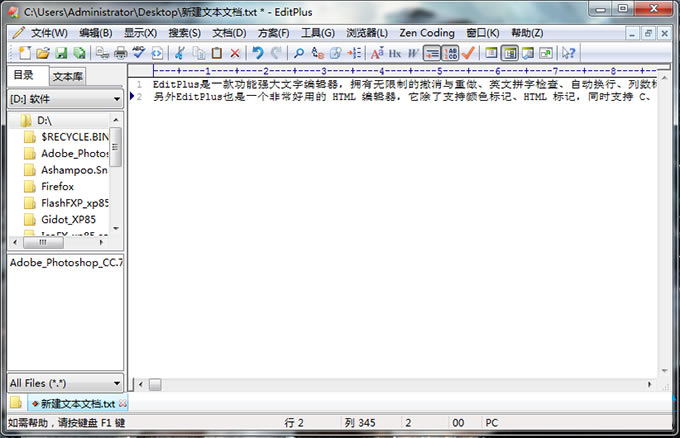Open the 编辑(B) menu
The image size is (680, 438).
96,33
